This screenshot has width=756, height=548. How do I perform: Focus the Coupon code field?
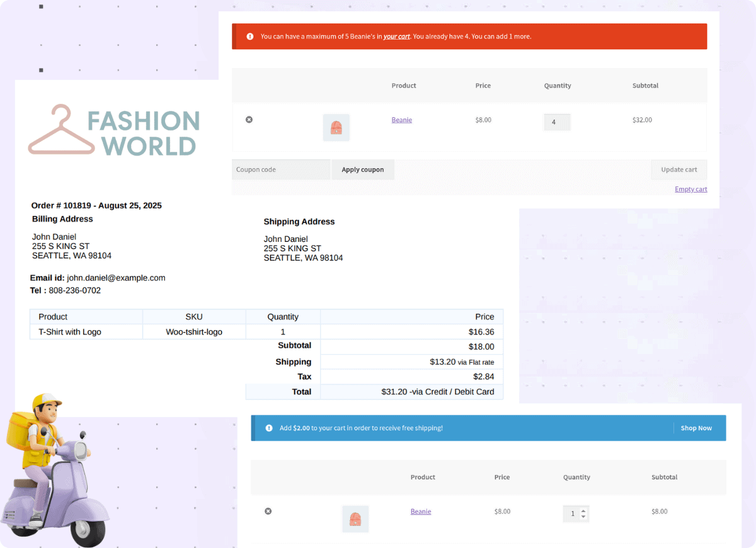(281, 169)
